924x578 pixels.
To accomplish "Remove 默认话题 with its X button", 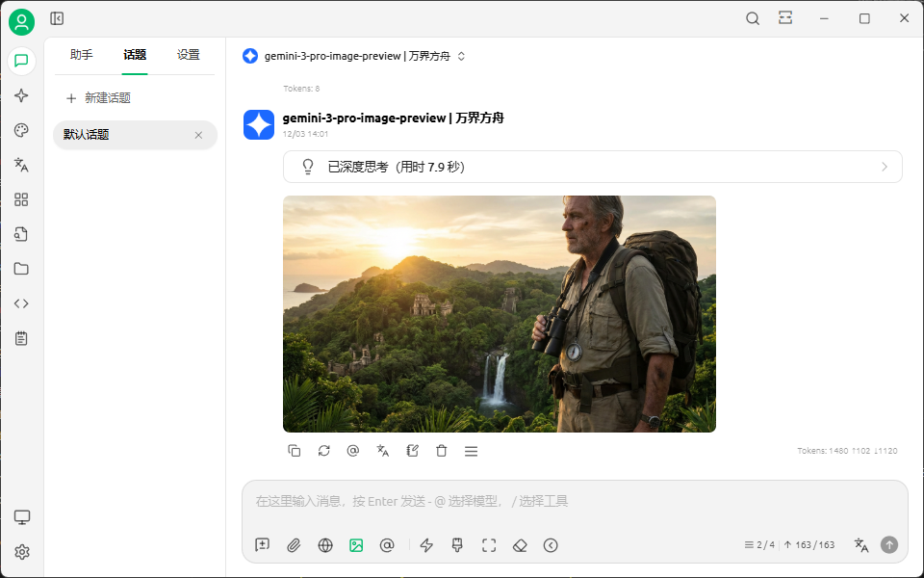I will tap(198, 135).
